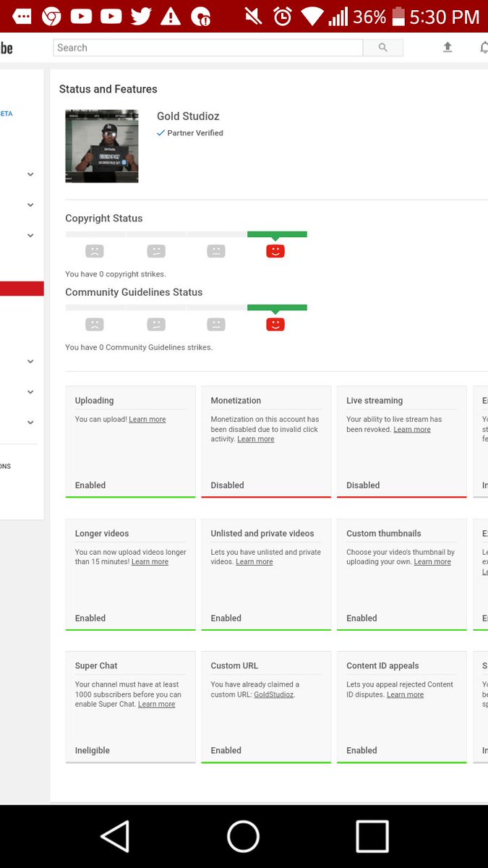Open Learn more link in Uploading card

tap(147, 420)
